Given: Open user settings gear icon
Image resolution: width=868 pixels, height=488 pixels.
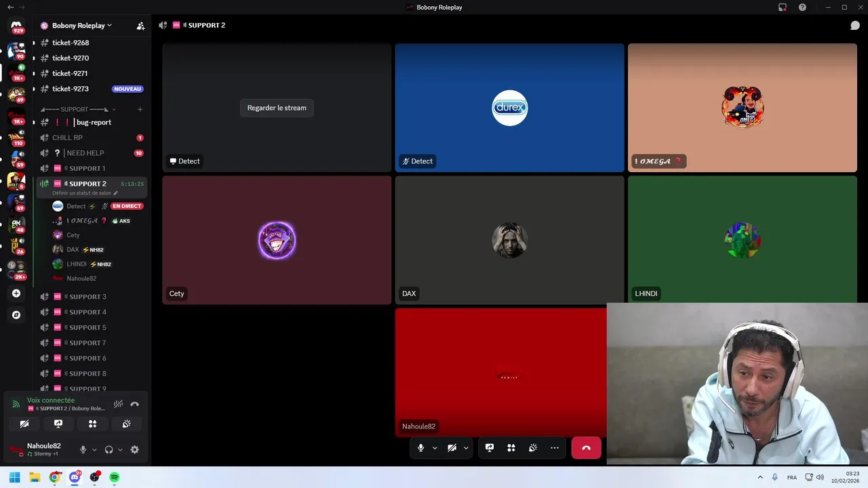Looking at the screenshot, I should pyautogui.click(x=134, y=449).
